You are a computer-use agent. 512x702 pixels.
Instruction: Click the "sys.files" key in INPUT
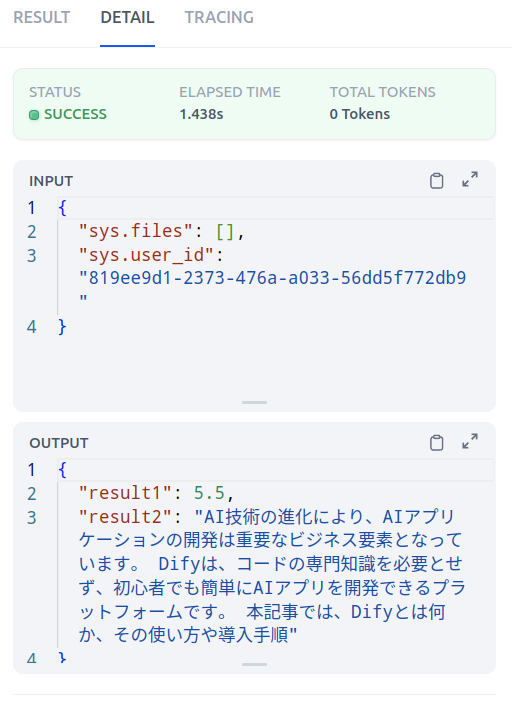136,231
